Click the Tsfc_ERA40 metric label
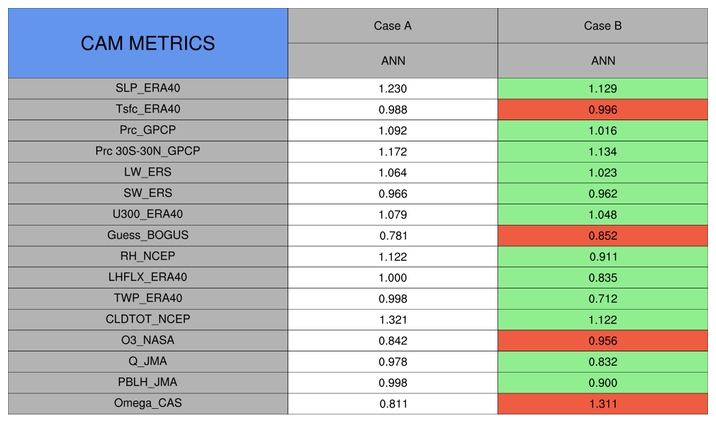Screen dimensions: 716x423 point(147,109)
